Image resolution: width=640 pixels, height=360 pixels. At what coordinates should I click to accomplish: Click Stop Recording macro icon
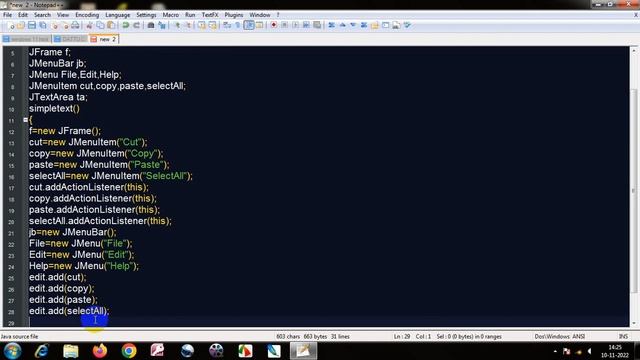[284, 25]
